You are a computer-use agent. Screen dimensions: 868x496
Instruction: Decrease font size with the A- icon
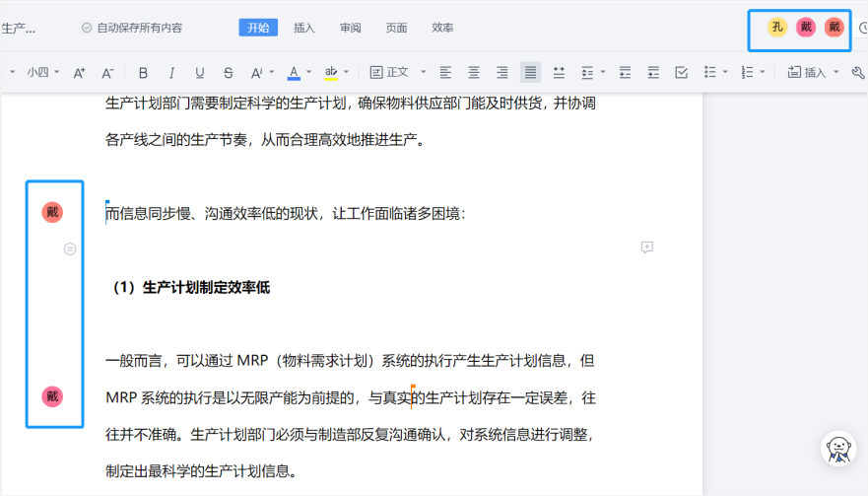[x=107, y=73]
